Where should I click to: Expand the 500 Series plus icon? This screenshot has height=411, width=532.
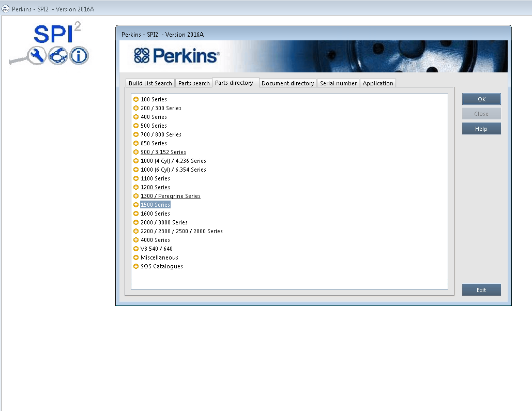[x=136, y=126]
